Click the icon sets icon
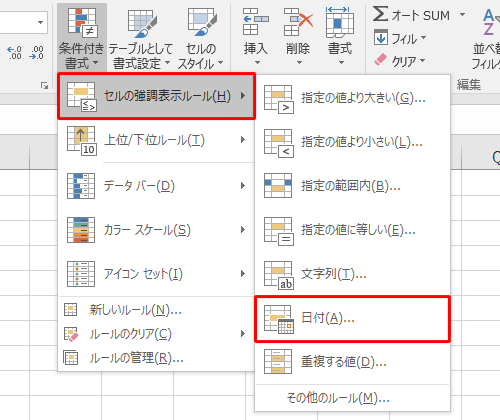 coord(81,274)
